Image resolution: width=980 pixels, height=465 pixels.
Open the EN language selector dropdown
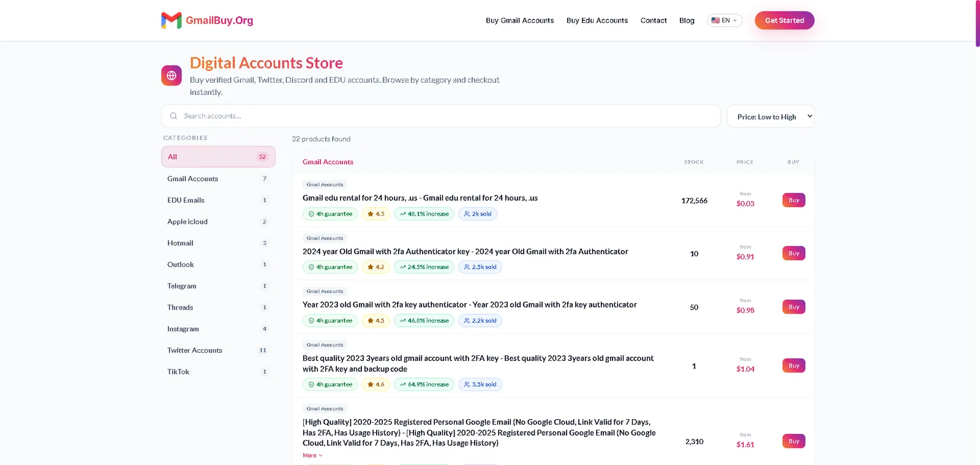tap(725, 20)
